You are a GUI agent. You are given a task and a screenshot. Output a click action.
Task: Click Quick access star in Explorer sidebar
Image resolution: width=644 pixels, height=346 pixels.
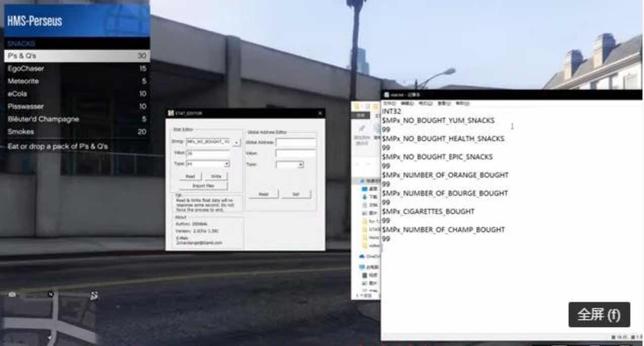click(x=361, y=181)
